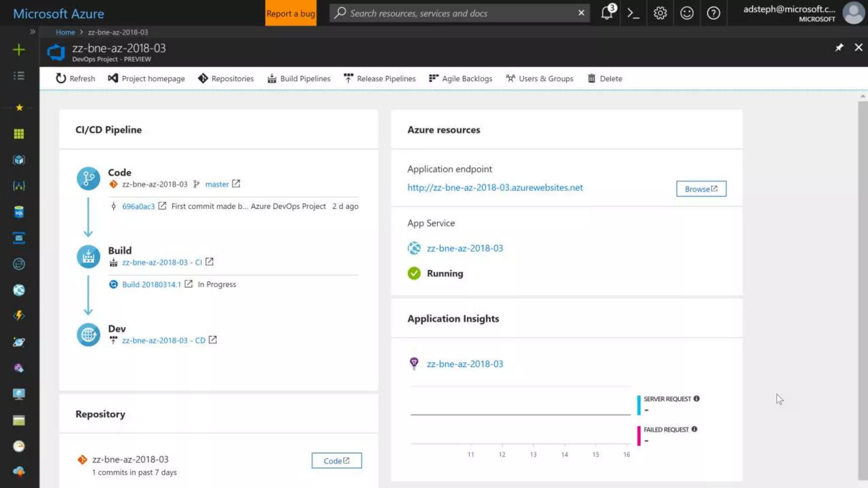
Task: Open the Cloud Shell terminal icon
Action: click(633, 13)
